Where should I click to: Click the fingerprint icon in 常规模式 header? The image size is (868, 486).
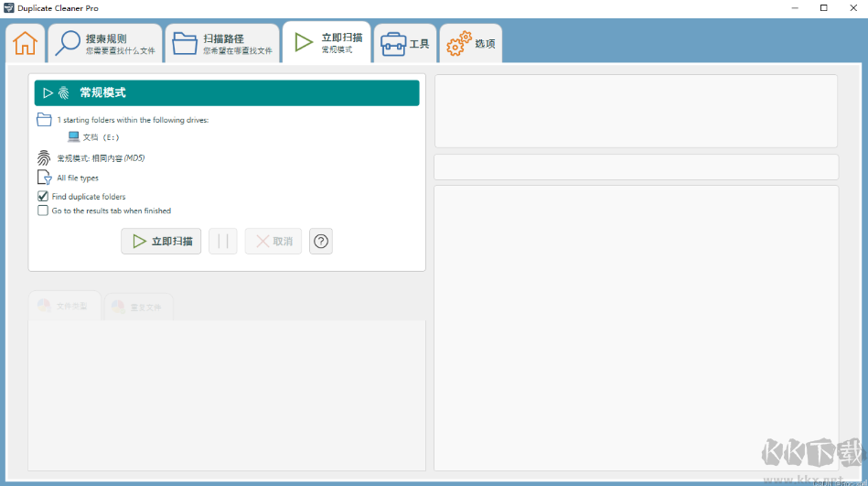[x=64, y=93]
